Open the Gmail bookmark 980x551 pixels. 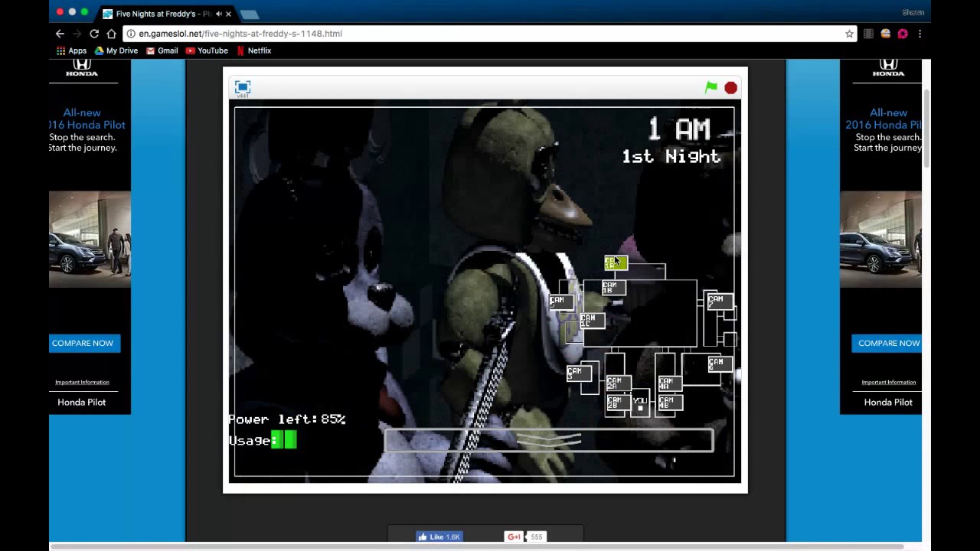click(162, 51)
